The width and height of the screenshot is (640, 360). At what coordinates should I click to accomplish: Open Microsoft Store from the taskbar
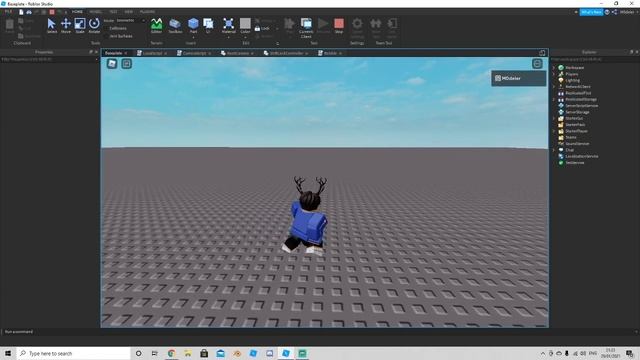pyautogui.click(x=204, y=353)
